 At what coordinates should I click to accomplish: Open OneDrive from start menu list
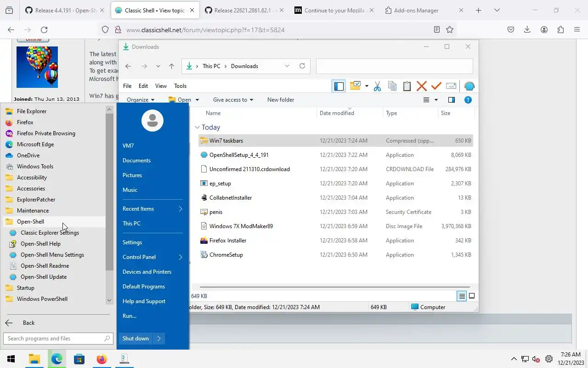point(55,155)
